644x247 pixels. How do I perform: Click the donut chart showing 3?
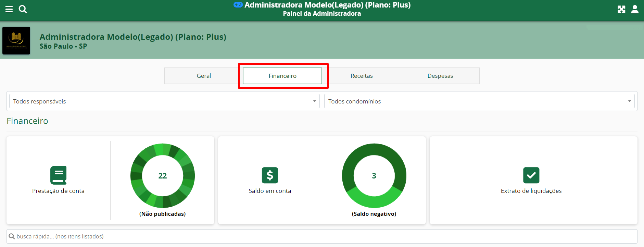pos(374,176)
